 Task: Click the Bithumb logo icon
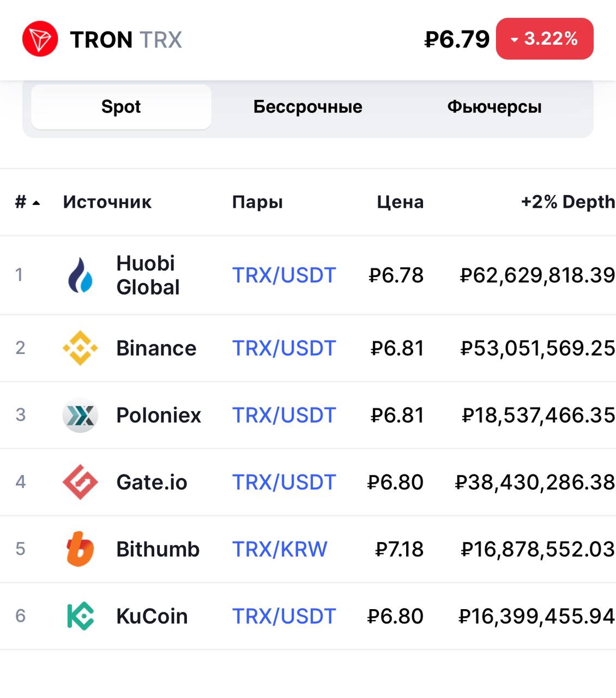(x=80, y=549)
